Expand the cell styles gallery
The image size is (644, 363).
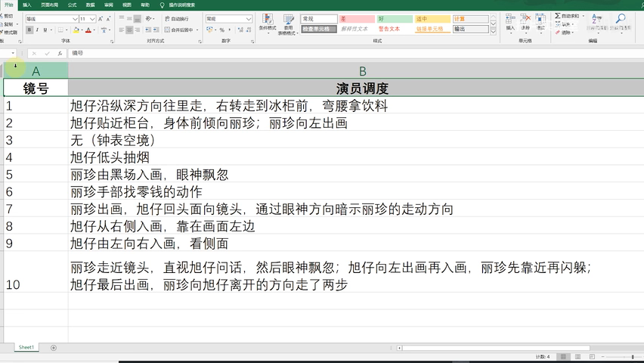tap(494, 31)
